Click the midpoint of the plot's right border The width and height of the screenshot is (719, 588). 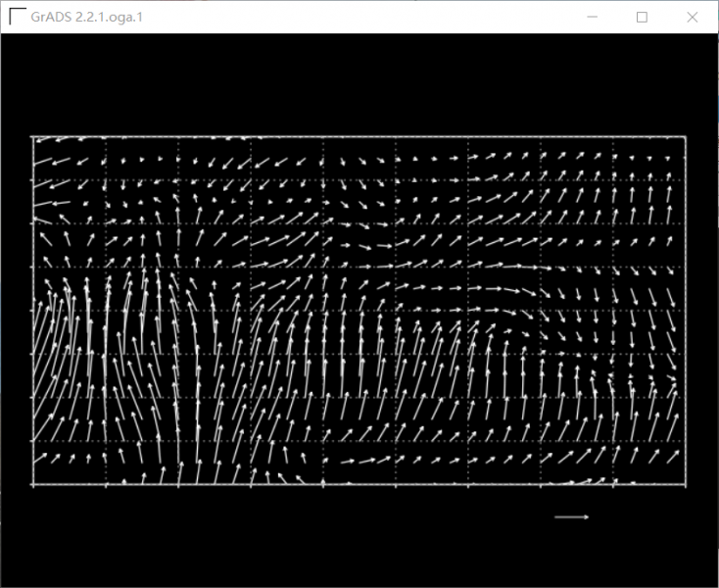point(686,311)
